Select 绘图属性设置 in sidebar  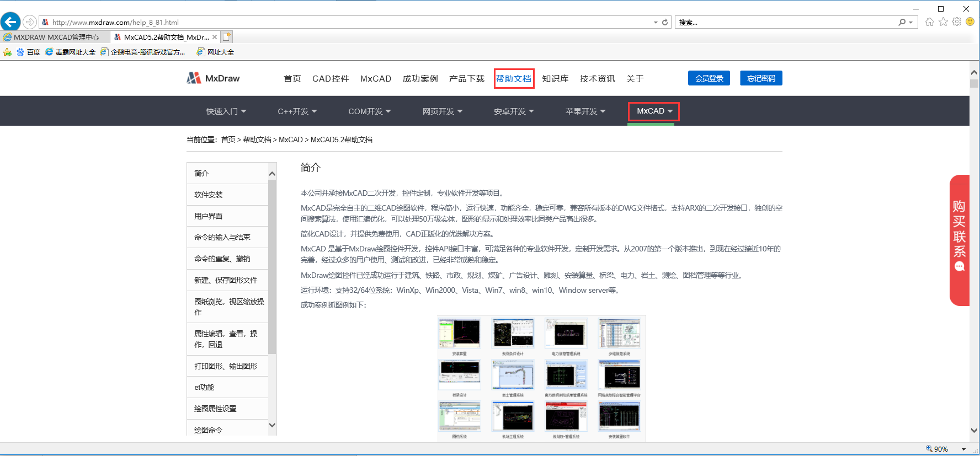pos(227,409)
